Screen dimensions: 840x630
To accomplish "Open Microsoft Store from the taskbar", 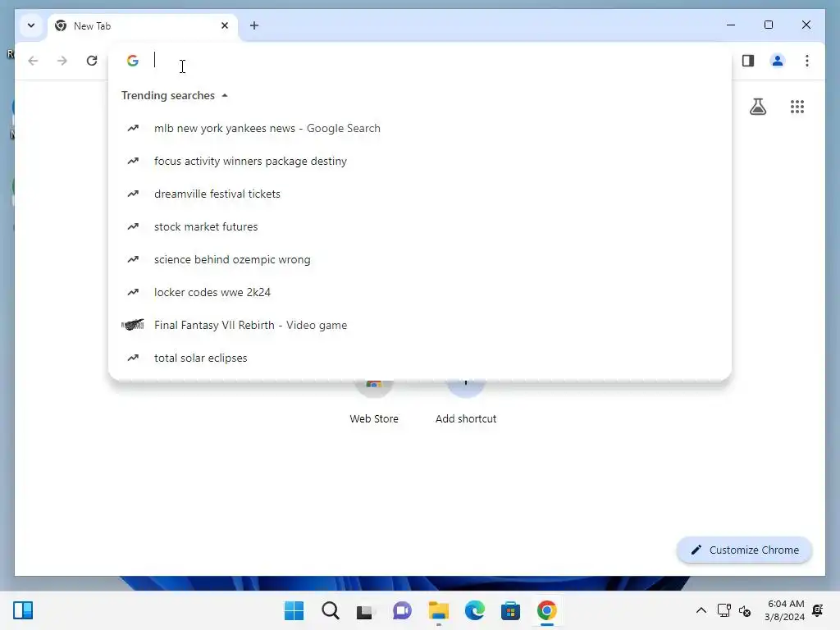I will tap(510, 610).
